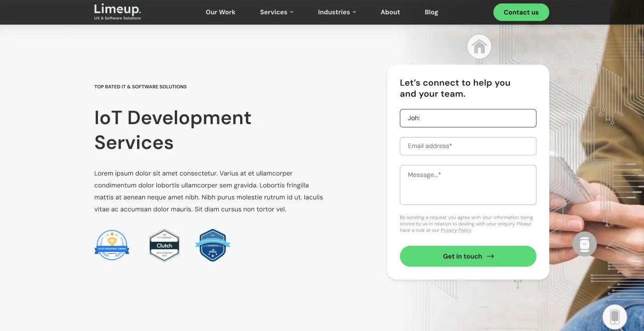Open the Our Work page
The image size is (644, 331).
pyautogui.click(x=220, y=12)
